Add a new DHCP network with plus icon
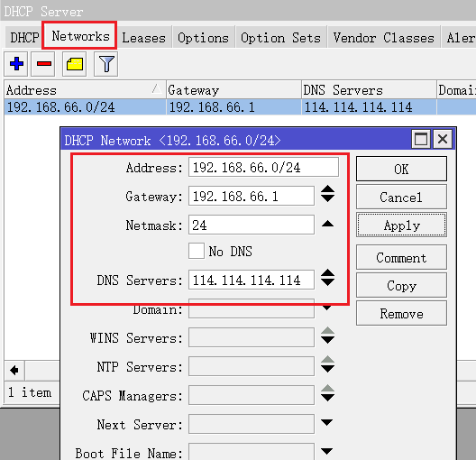The width and height of the screenshot is (476, 460). (16, 64)
